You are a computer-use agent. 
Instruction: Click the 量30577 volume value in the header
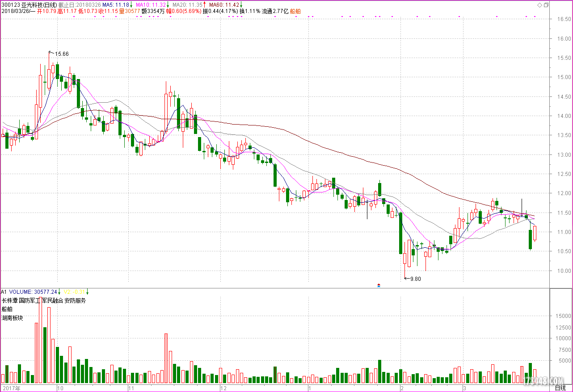point(130,11)
